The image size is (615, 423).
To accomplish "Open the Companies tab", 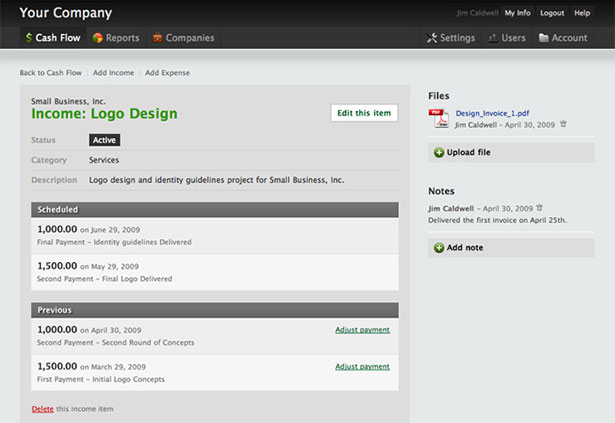I will (184, 38).
